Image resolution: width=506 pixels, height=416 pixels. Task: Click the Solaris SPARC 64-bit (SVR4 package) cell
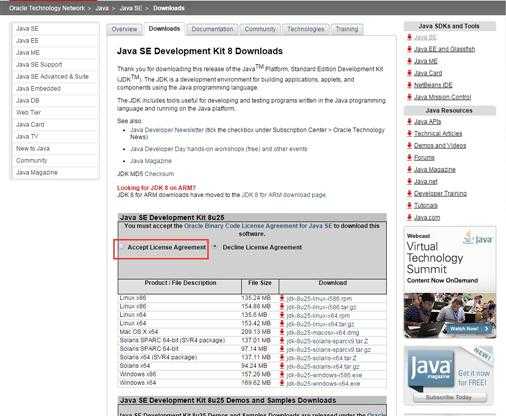172,340
